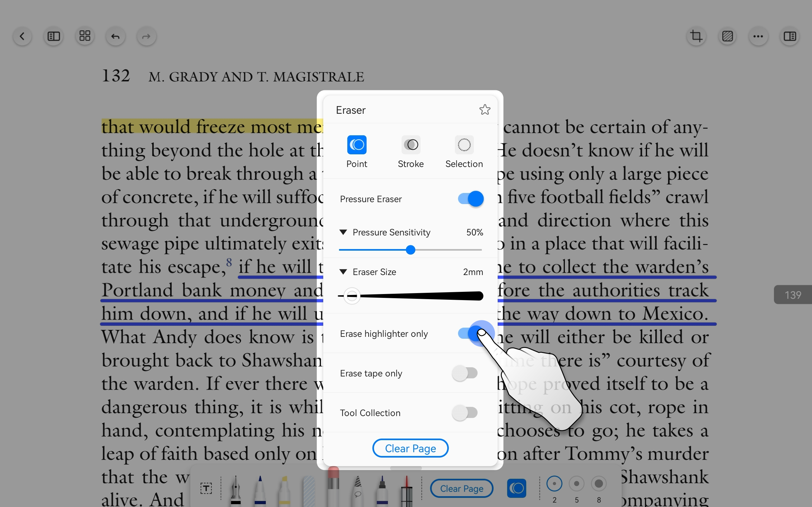Enable the Erase tape only switch

pos(465,373)
